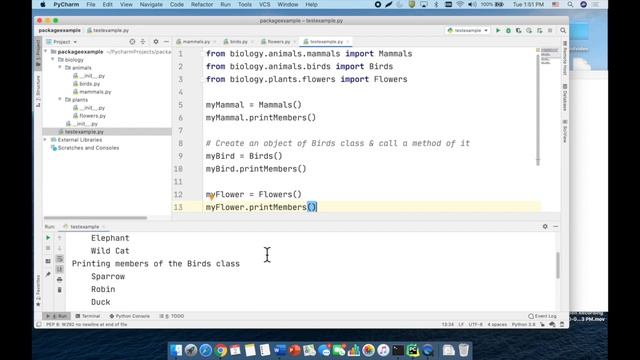Image resolution: width=640 pixels, height=360 pixels.
Task: Collapse the animals folder
Action: click(60, 68)
